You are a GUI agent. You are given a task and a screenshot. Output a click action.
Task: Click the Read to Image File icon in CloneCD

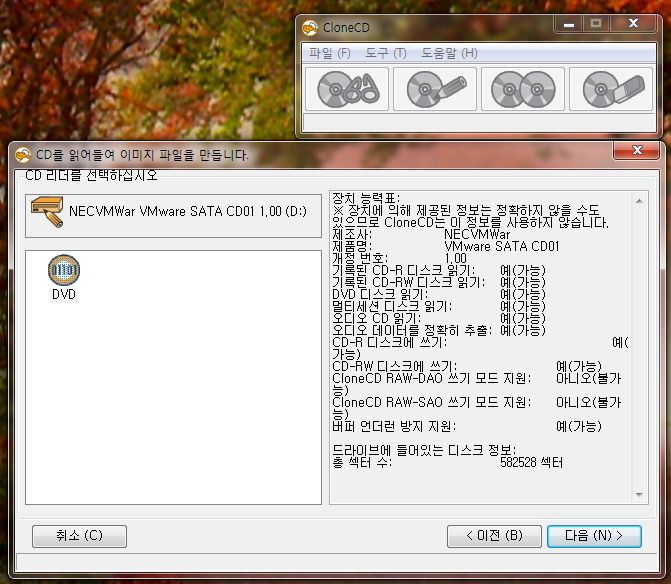[x=347, y=89]
